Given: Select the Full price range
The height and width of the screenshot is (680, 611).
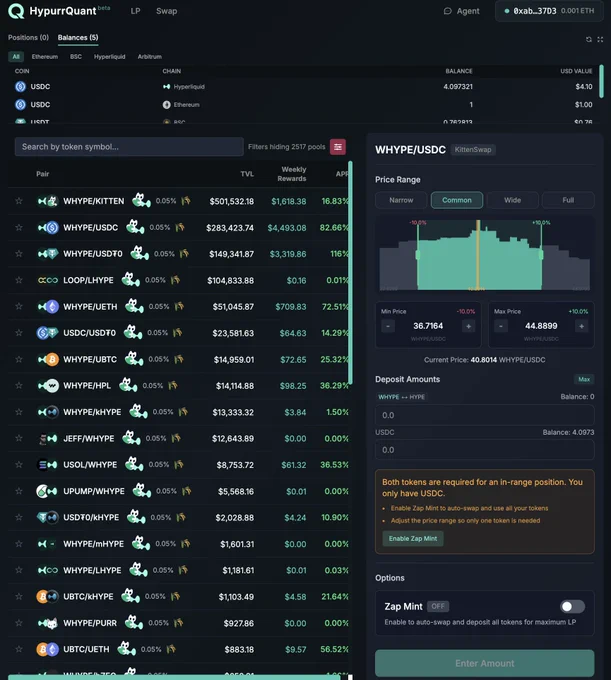Looking at the screenshot, I should pyautogui.click(x=568, y=200).
